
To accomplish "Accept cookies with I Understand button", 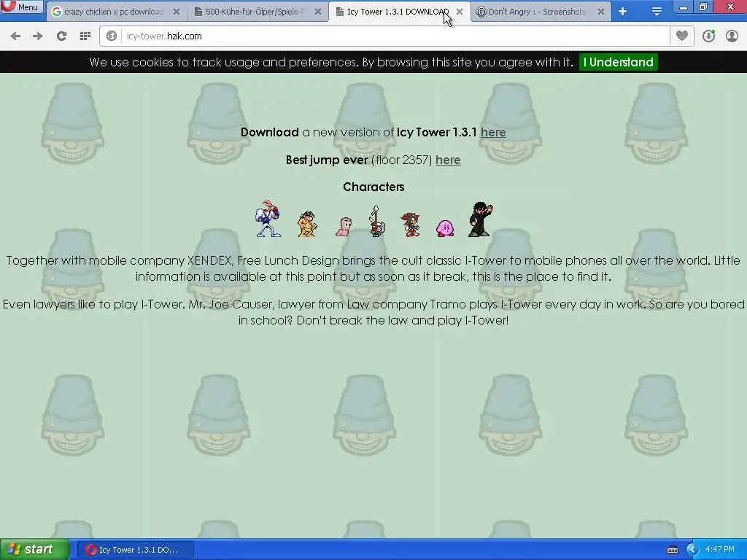I will click(619, 63).
